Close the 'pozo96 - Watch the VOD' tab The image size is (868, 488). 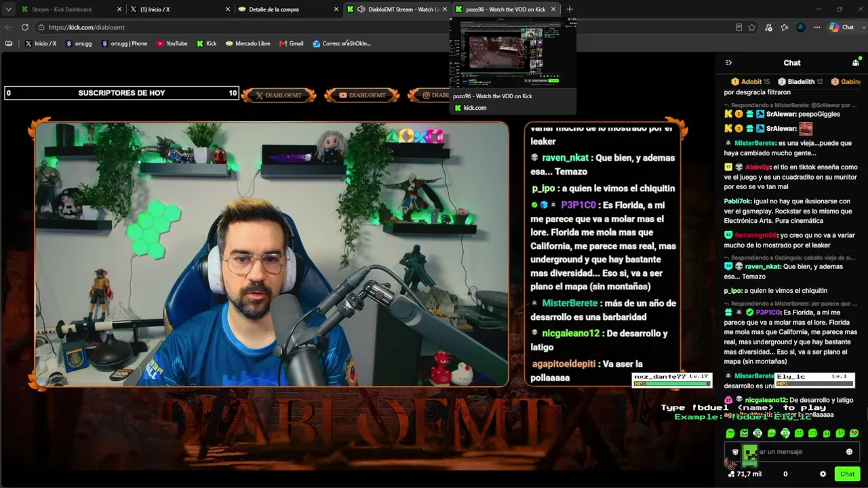pos(553,9)
